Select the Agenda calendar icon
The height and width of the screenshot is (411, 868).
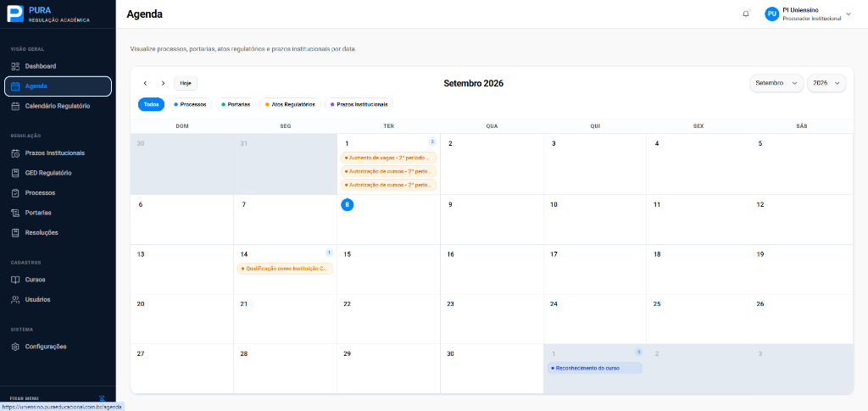tap(15, 86)
